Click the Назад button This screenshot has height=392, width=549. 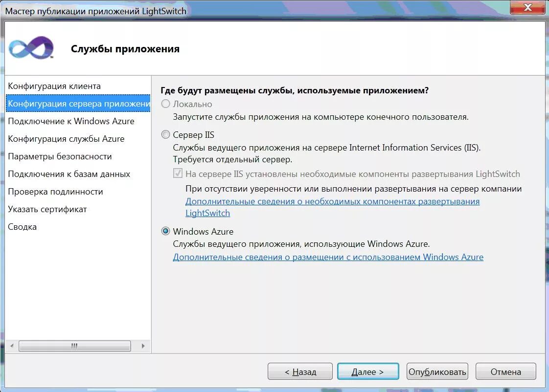pos(300,371)
